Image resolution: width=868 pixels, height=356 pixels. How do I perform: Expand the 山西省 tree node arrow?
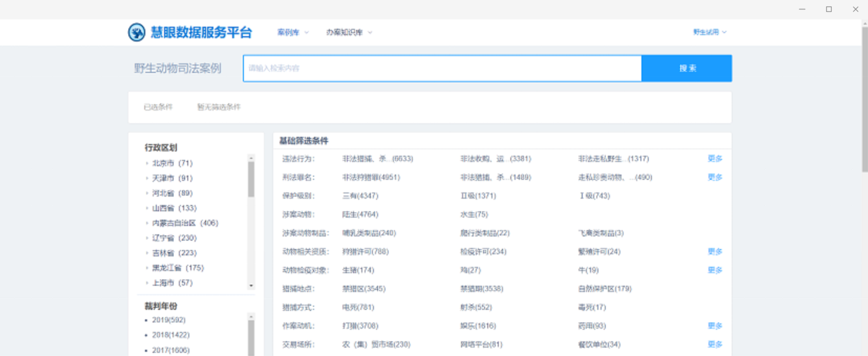coord(147,208)
